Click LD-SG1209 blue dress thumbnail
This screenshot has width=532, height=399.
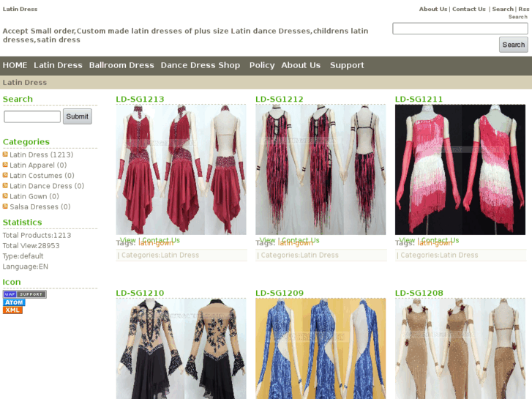point(321,348)
